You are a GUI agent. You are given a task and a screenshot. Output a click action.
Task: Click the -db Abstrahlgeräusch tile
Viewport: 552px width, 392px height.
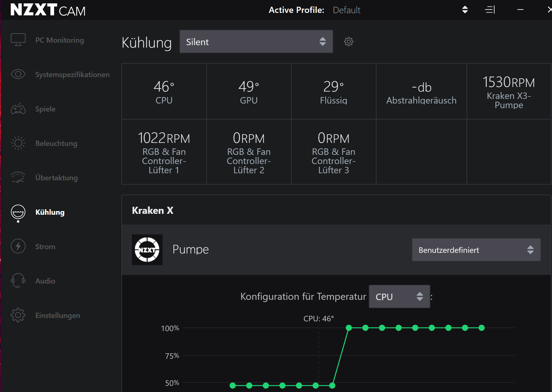[421, 91]
